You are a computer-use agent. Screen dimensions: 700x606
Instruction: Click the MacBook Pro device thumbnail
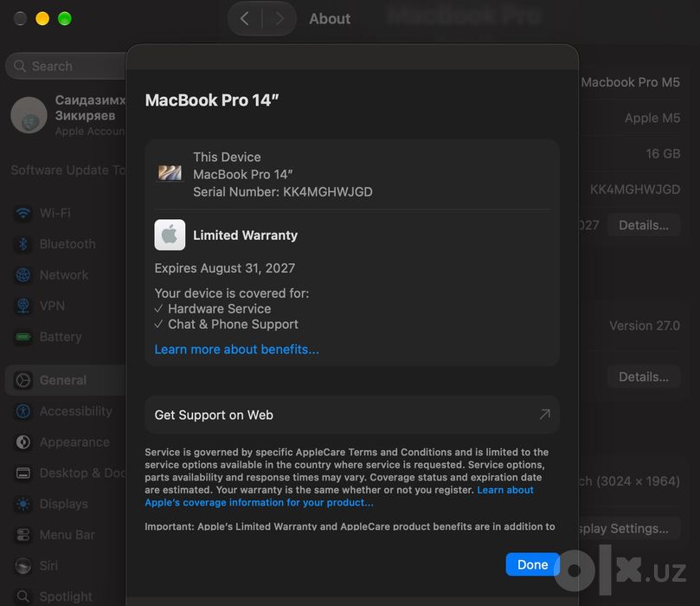coord(170,173)
